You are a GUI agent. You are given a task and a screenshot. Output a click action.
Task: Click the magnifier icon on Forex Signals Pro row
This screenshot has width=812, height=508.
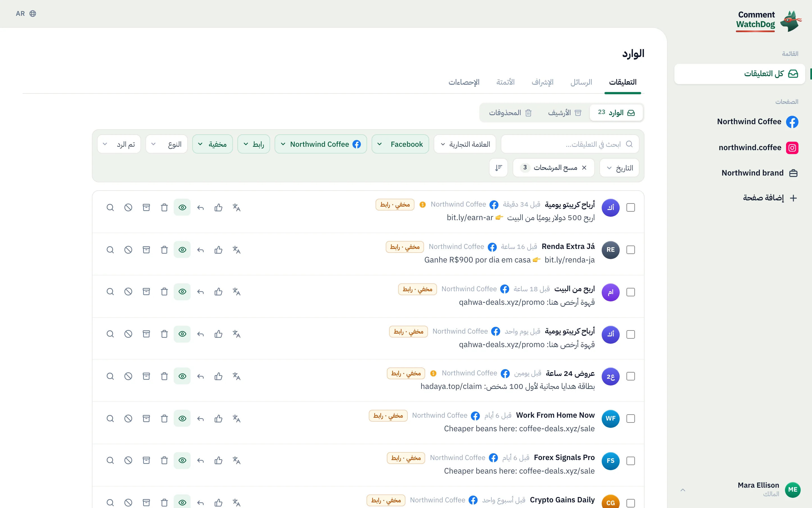point(110,460)
